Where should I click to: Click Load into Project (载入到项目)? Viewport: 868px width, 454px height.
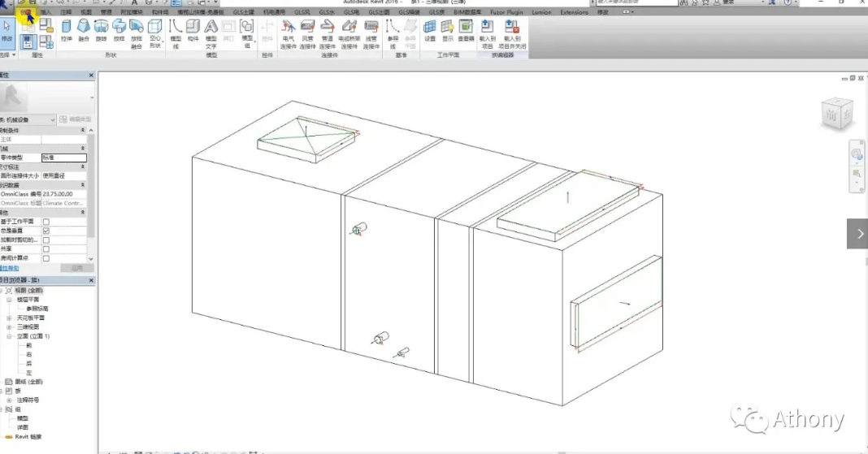click(487, 34)
